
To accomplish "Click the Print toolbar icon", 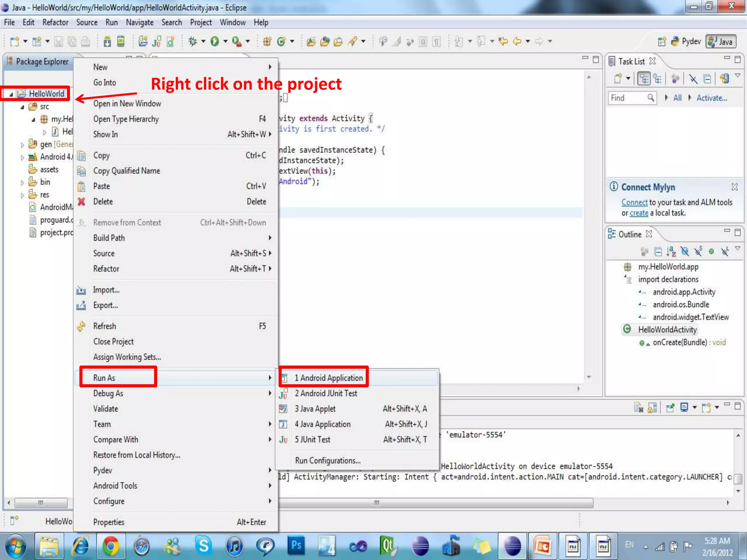I will tap(85, 42).
